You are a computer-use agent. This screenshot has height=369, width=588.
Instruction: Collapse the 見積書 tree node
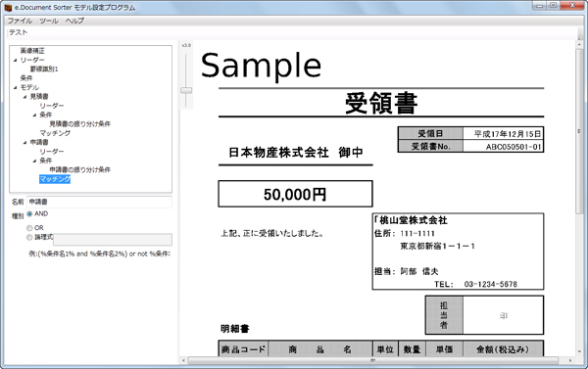[25, 97]
